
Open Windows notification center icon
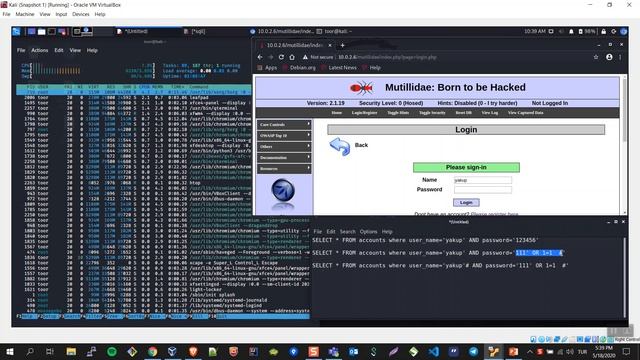tap(627, 351)
